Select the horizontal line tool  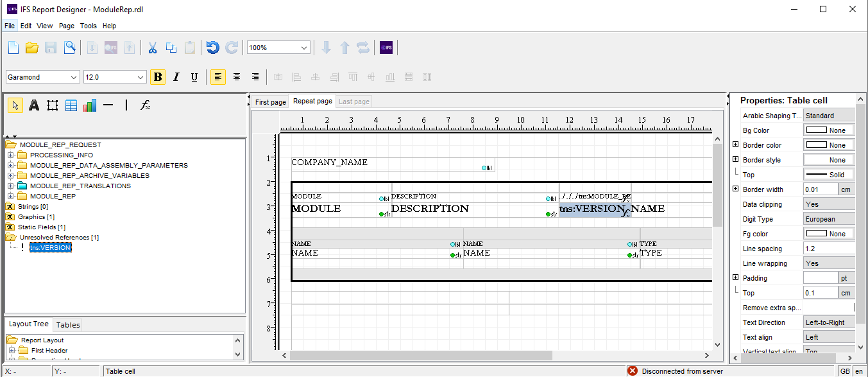click(x=108, y=105)
